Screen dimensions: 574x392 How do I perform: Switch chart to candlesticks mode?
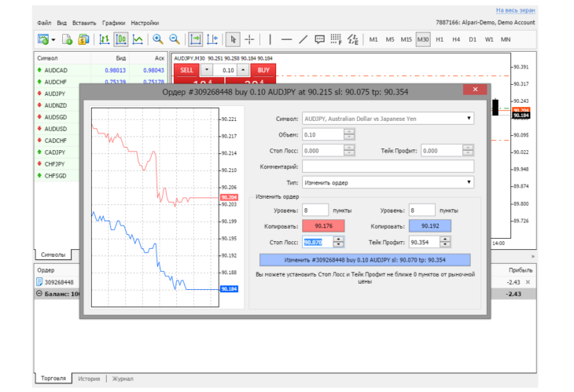click(121, 39)
